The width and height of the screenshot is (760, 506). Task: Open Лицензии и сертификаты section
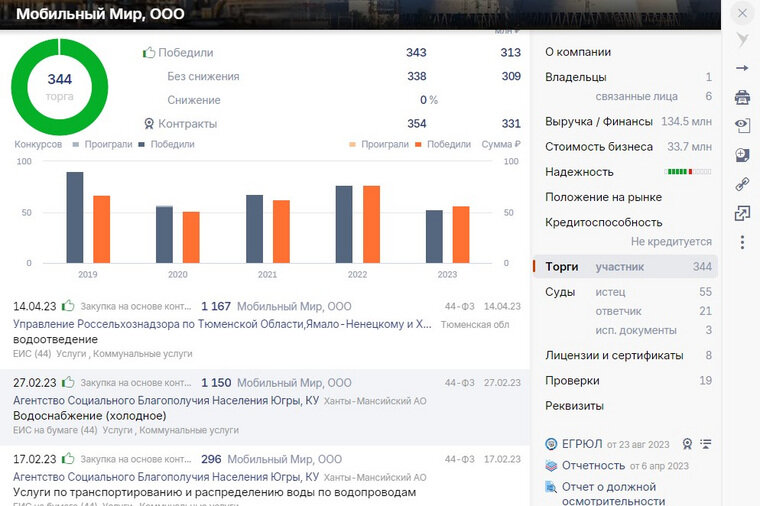(614, 355)
